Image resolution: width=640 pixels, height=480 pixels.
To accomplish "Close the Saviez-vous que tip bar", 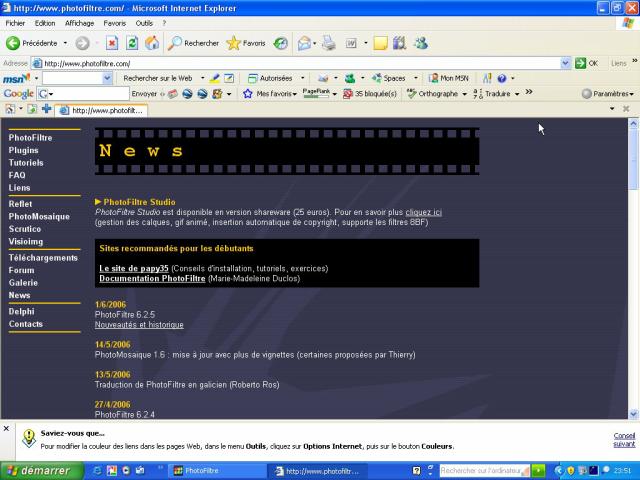I will point(6,428).
